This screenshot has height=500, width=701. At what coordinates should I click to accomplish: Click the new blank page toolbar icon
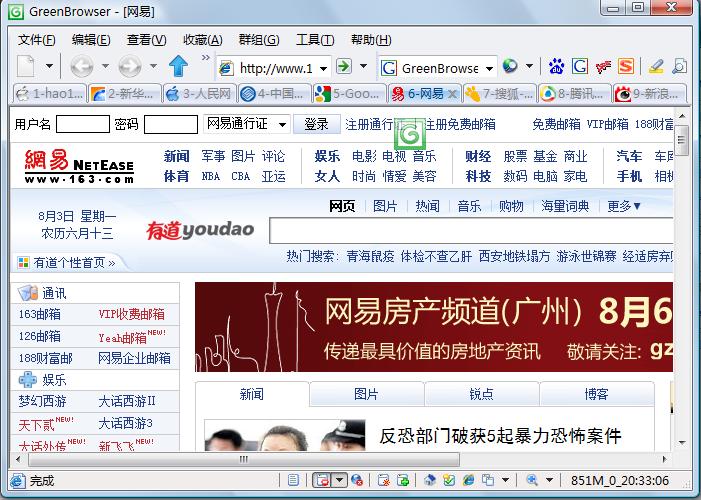26,67
